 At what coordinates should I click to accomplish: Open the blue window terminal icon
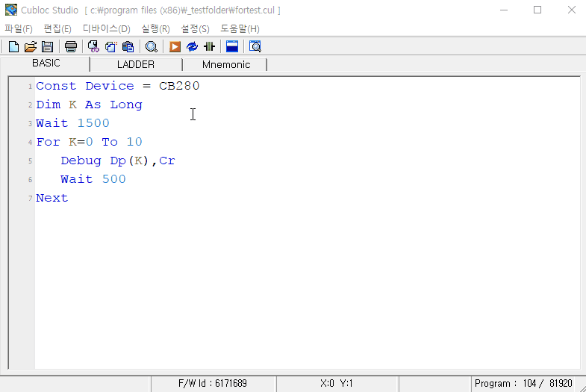232,47
